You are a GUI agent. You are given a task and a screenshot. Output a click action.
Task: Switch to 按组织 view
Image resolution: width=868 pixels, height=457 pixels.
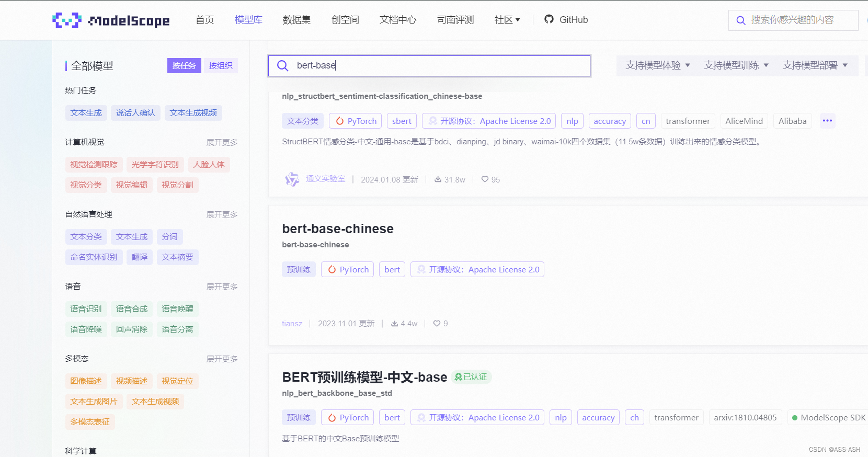[221, 66]
